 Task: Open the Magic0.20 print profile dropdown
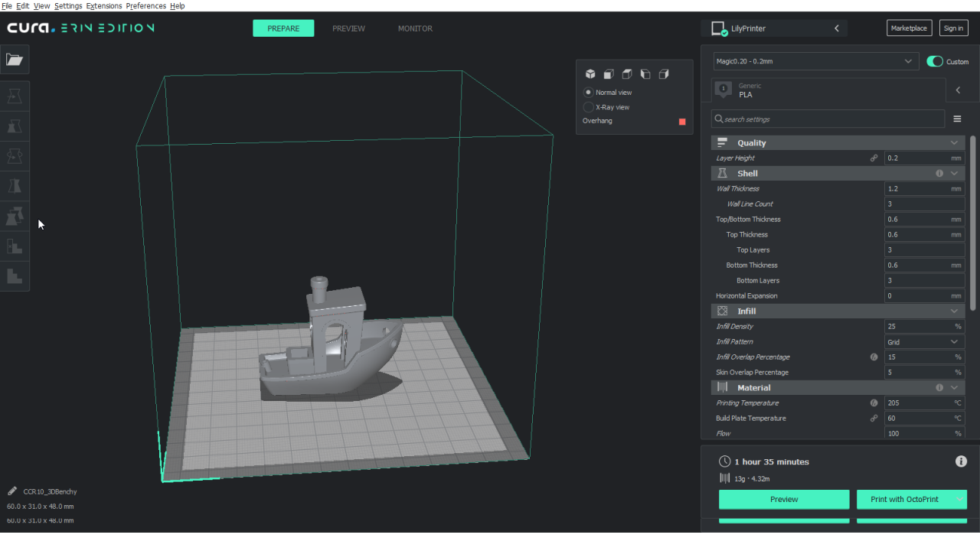pyautogui.click(x=815, y=60)
